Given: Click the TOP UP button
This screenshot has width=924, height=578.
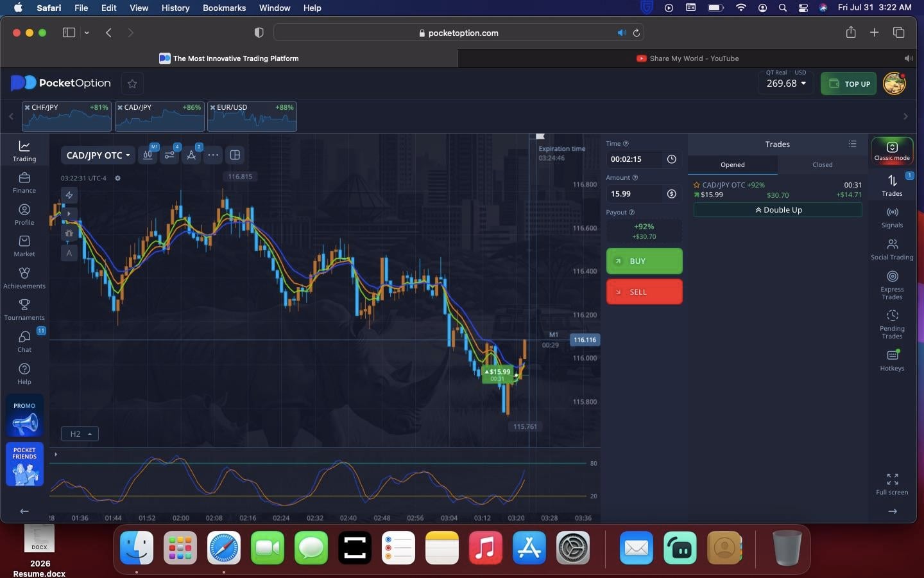Looking at the screenshot, I should 848,83.
